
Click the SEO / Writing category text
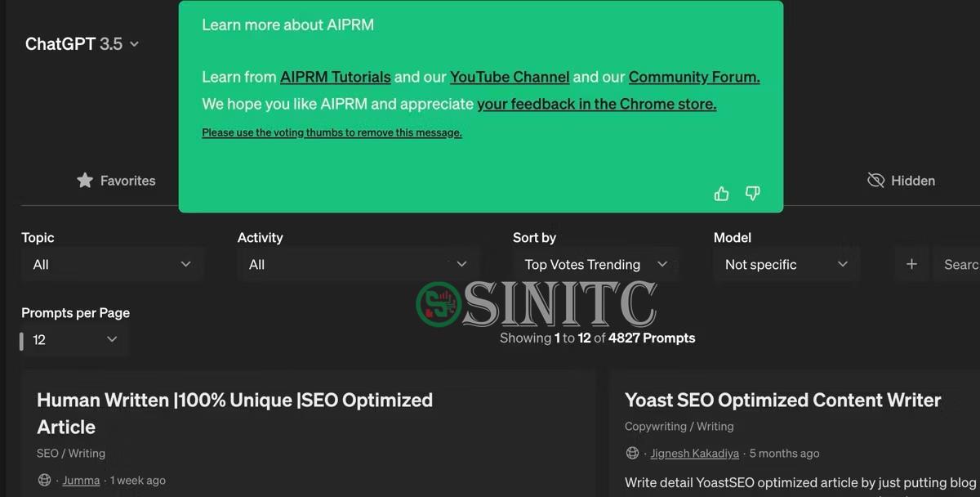[x=71, y=453]
